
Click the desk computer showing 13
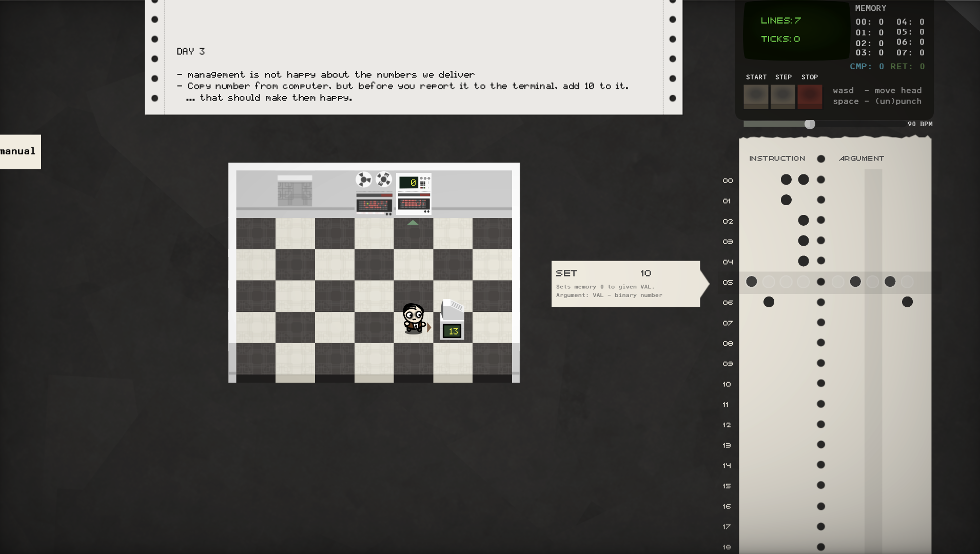click(453, 320)
